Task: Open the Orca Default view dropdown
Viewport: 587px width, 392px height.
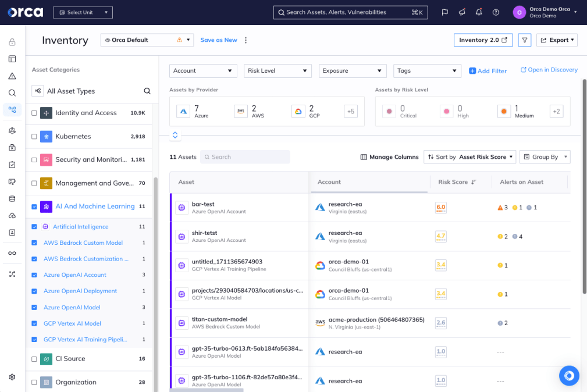Action: pyautogui.click(x=147, y=40)
